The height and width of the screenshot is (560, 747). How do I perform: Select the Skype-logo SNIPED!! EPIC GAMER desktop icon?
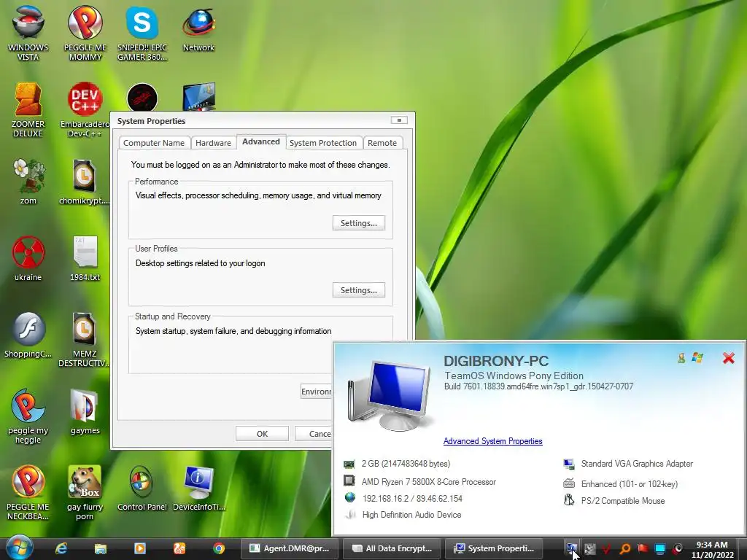click(142, 32)
